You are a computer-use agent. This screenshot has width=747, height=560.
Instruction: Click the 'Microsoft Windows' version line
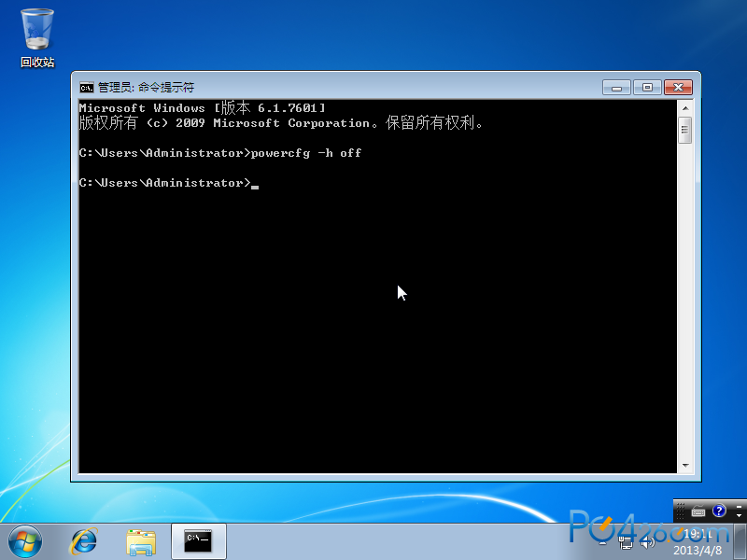pyautogui.click(x=202, y=108)
